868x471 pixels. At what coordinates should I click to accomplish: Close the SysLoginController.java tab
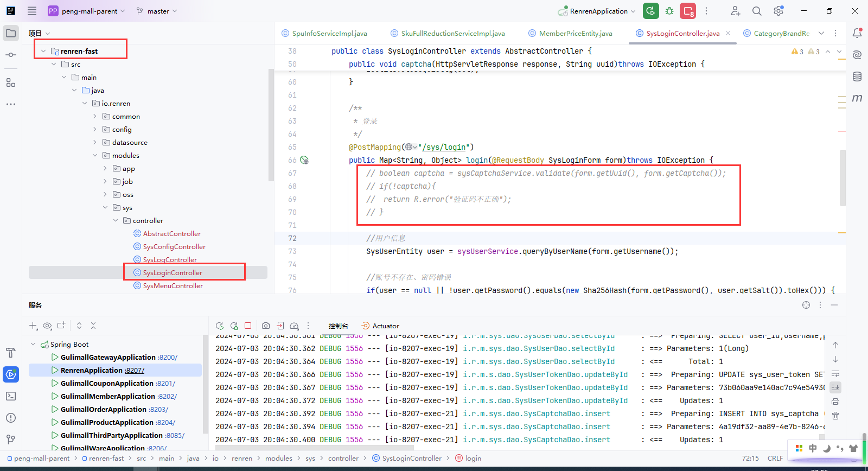pyautogui.click(x=728, y=33)
